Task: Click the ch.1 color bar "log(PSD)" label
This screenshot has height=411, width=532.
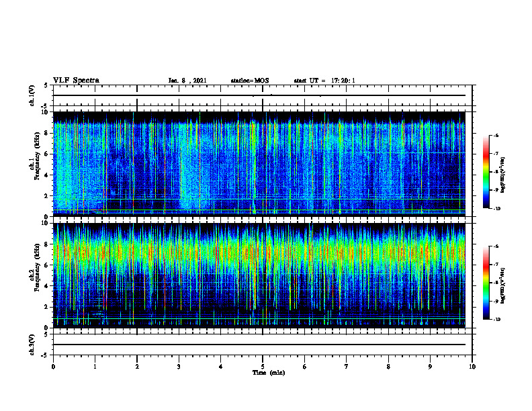Action: 503,175
